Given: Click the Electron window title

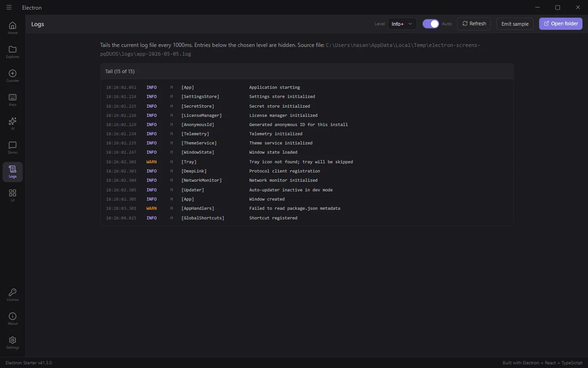Looking at the screenshot, I should pyautogui.click(x=32, y=7).
